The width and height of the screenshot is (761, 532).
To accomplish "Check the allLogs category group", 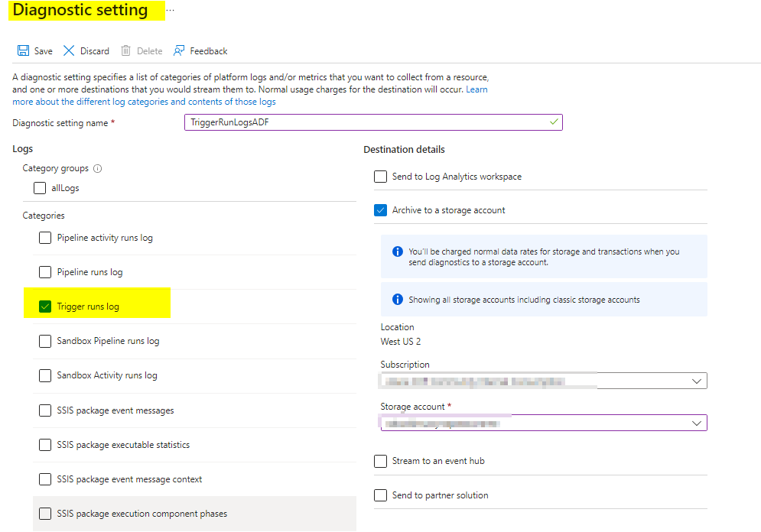I will click(x=40, y=188).
